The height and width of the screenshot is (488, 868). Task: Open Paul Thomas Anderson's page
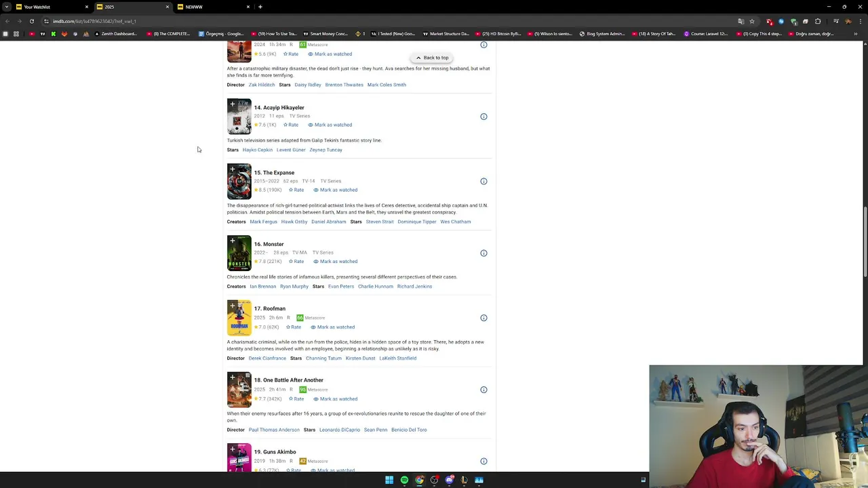coord(274,430)
